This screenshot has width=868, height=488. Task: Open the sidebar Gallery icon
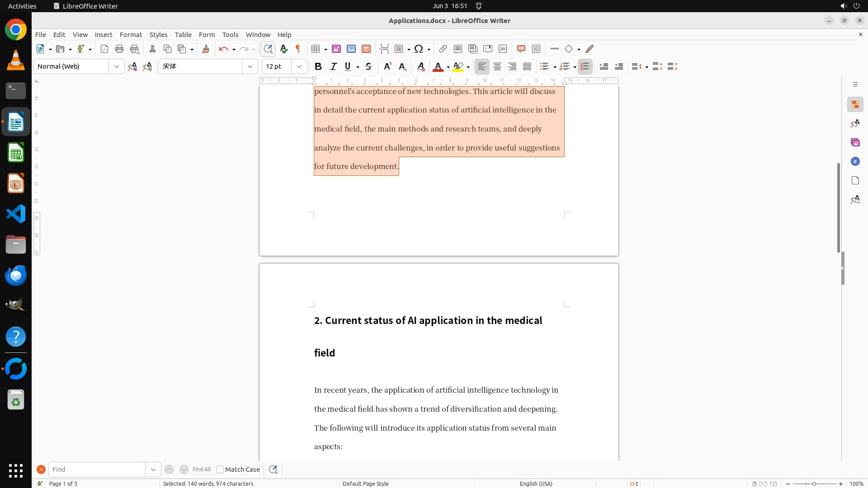coord(855,142)
